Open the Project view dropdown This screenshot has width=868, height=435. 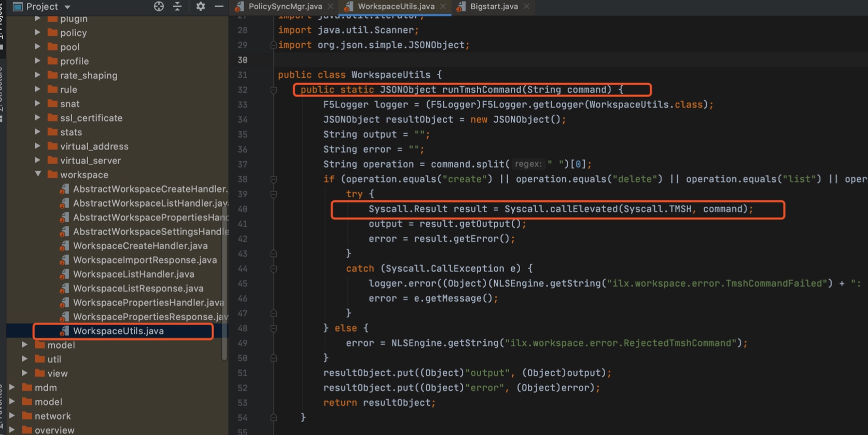point(67,7)
